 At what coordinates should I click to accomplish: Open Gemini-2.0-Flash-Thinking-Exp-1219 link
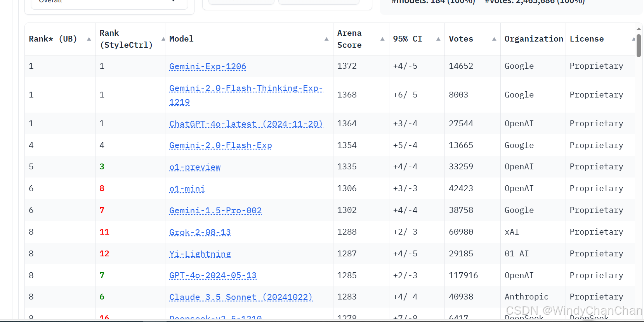pos(246,95)
